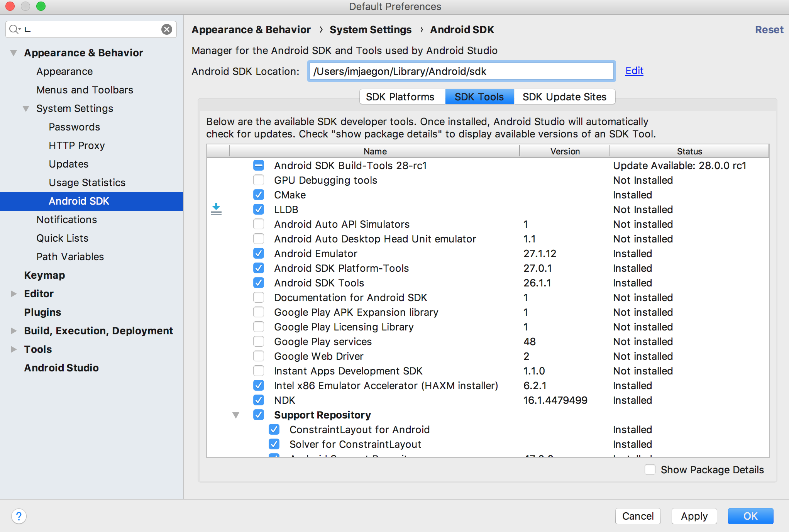This screenshot has width=789, height=532.
Task: Uncheck the CMake checkbox
Action: (x=259, y=195)
